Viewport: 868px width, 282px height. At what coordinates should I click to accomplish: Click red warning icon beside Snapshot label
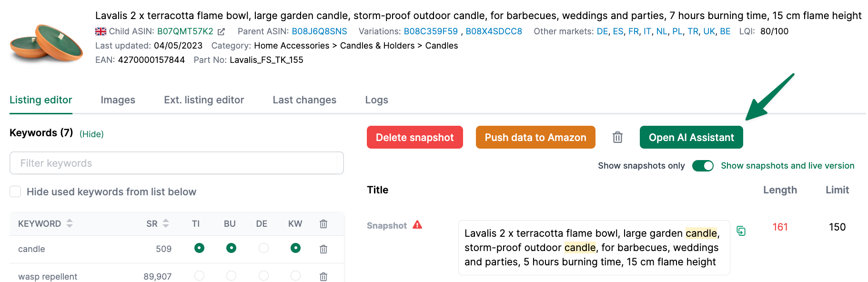click(x=417, y=225)
